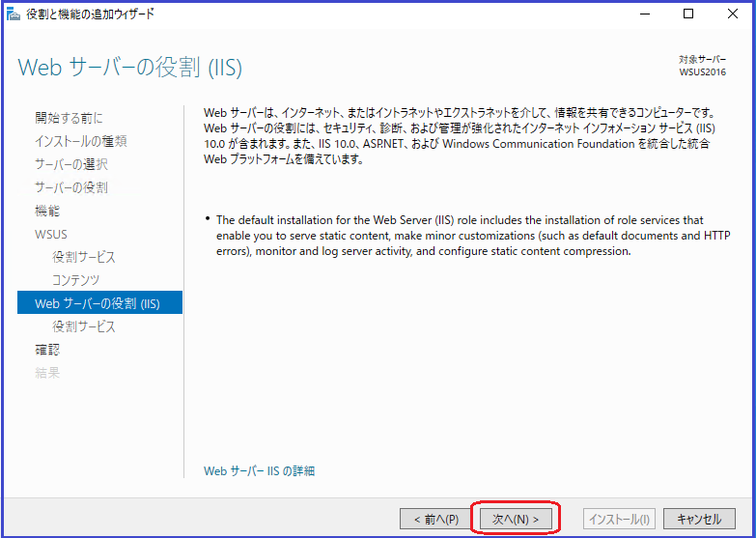Click the 次へ(N) > button
Viewport: 756px width, 538px height.
516,520
